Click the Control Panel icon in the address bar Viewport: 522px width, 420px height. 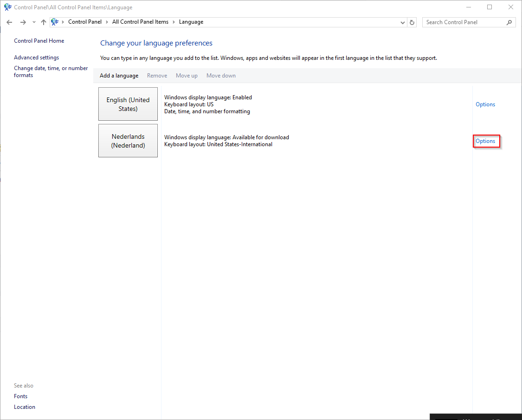pos(55,22)
